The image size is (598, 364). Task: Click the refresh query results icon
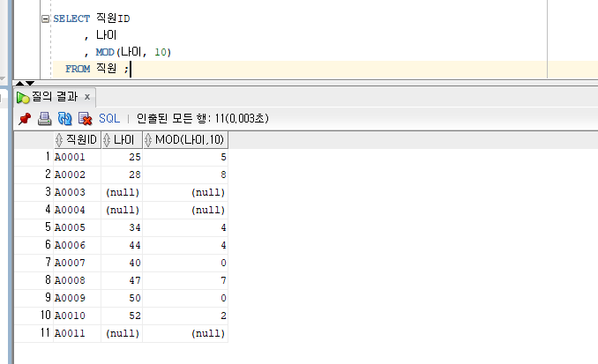coord(65,118)
